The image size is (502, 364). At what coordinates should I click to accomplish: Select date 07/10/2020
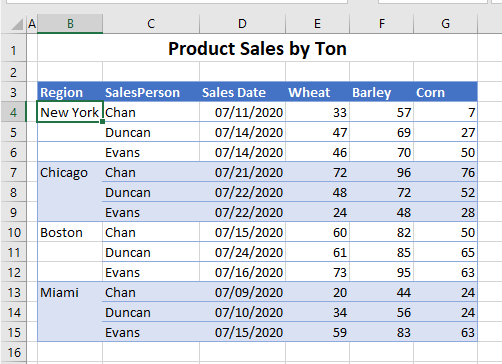[242, 312]
